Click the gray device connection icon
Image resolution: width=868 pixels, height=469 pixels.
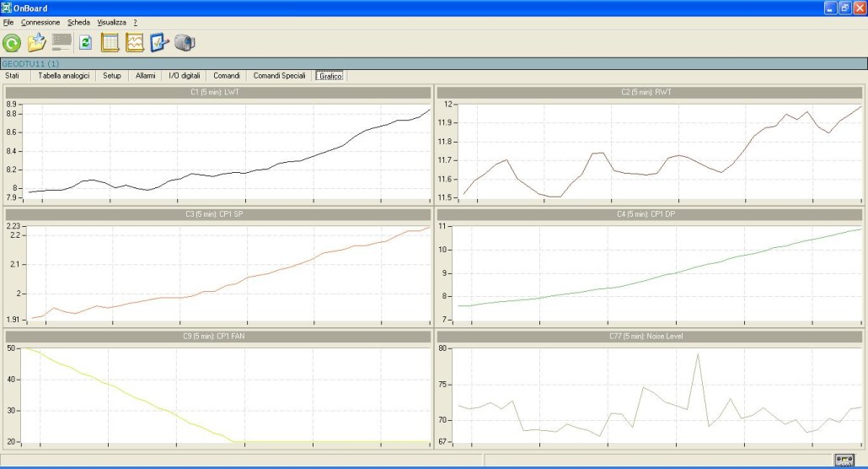62,42
